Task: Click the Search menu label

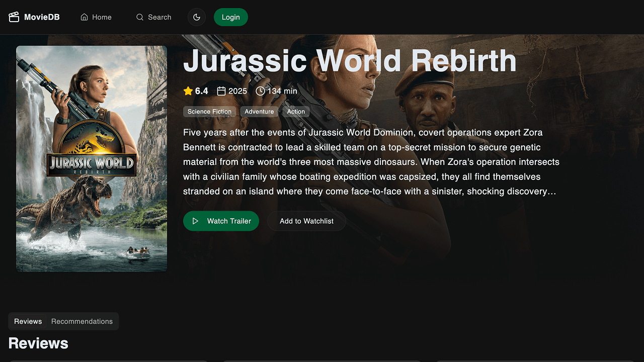Action: coord(159,17)
